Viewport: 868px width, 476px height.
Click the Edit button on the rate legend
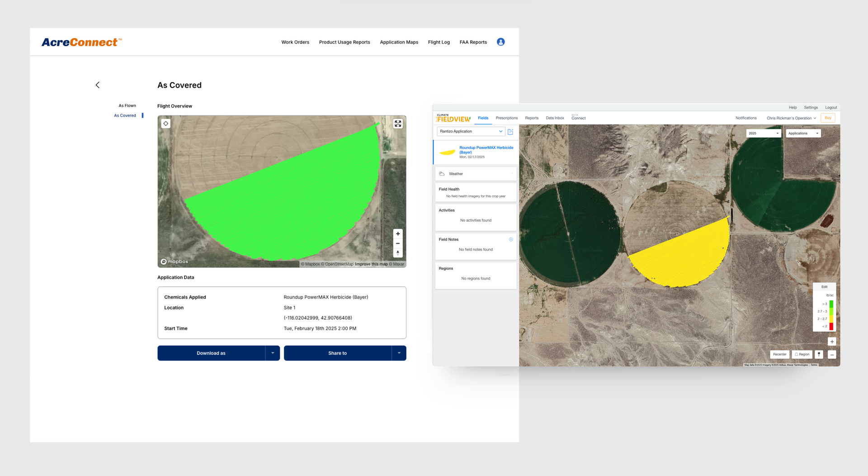click(824, 286)
